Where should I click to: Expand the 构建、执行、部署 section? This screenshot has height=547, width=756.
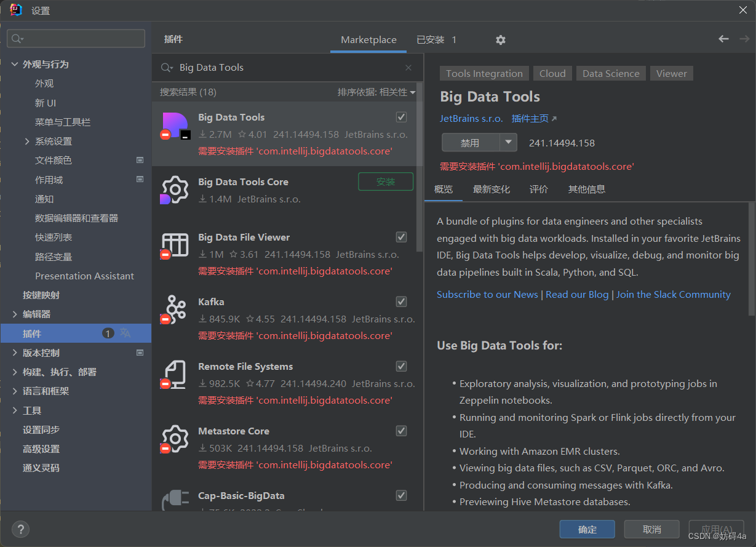point(15,372)
